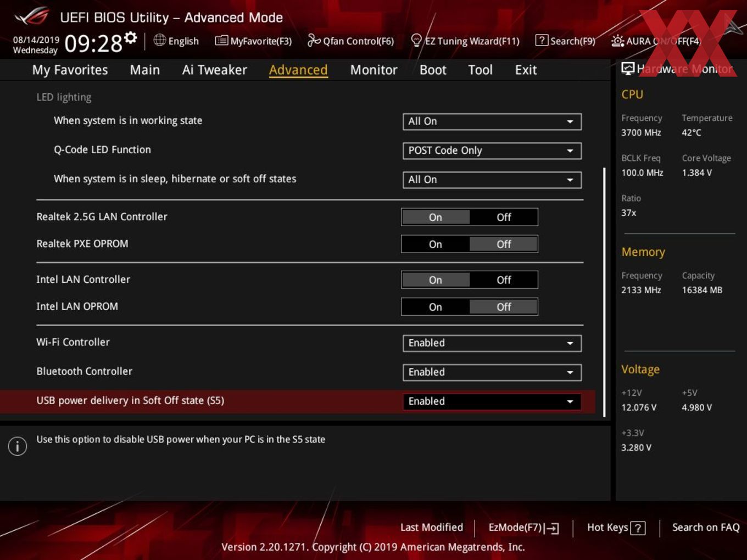Open the Q-Code LED Function dropdown
Screen dimensions: 747x560
(x=492, y=150)
